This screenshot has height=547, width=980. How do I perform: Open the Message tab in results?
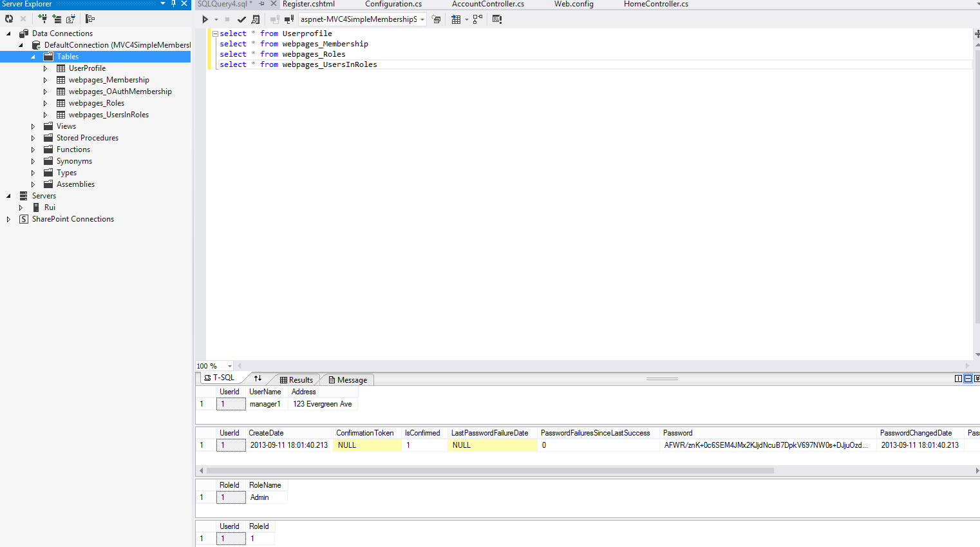(348, 380)
